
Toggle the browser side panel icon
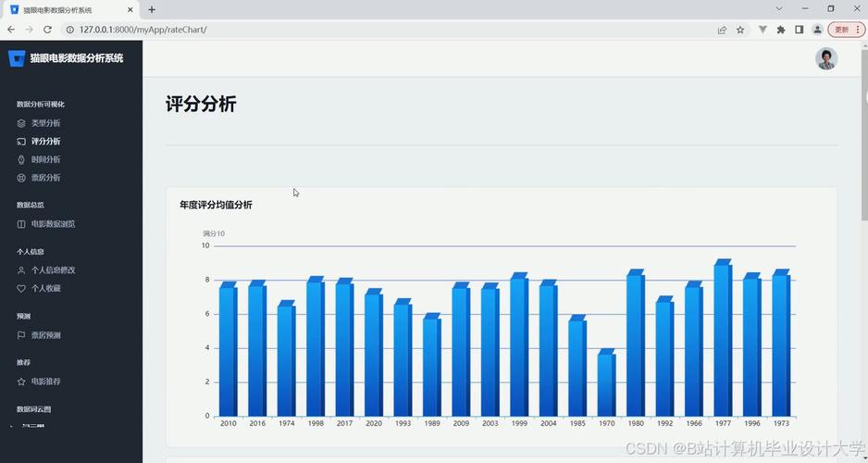[x=799, y=30]
